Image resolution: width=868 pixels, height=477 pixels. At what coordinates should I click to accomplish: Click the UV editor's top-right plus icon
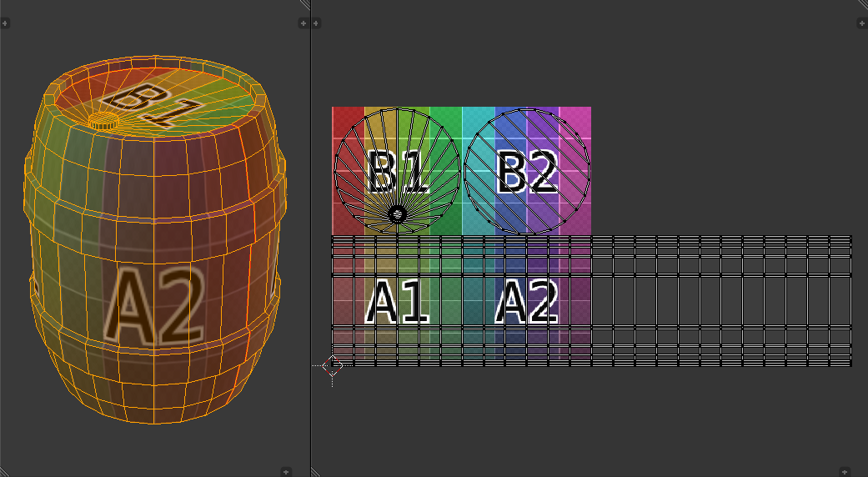click(861, 23)
